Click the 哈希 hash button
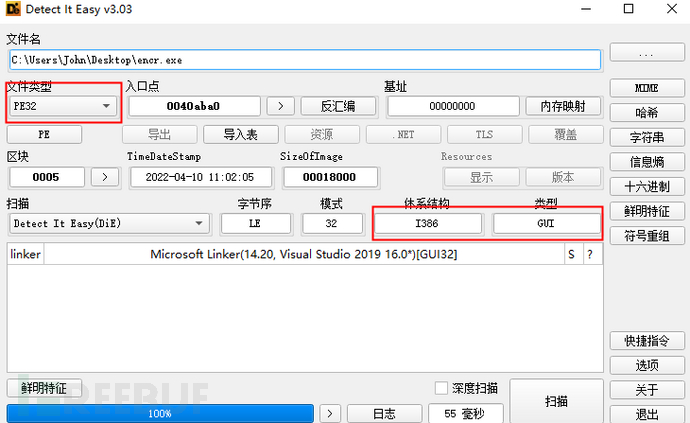The width and height of the screenshot is (690, 423). tap(646, 112)
